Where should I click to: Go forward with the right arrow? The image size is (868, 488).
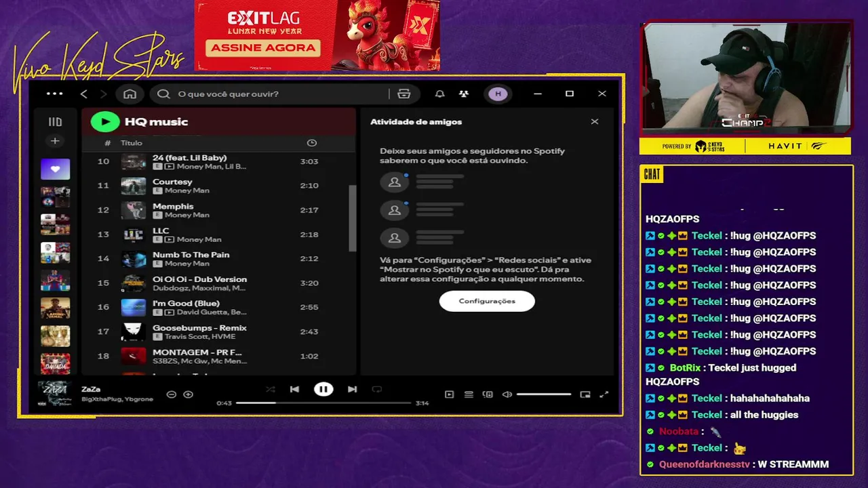(x=103, y=94)
